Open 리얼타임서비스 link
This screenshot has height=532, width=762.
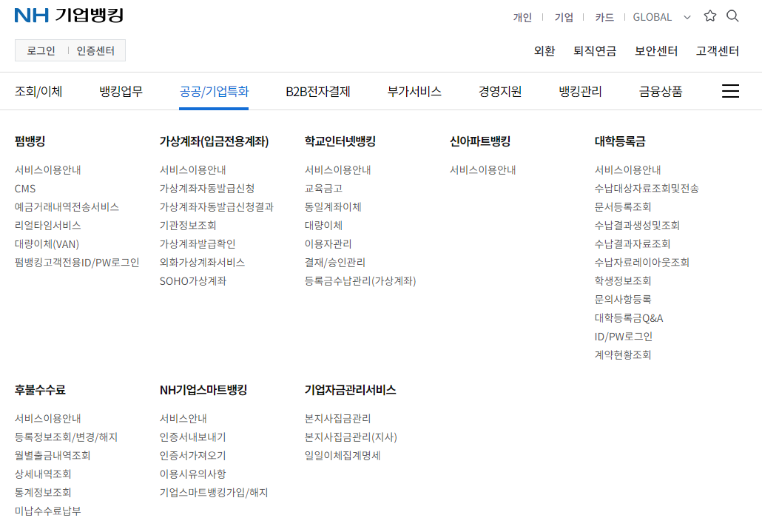(47, 226)
